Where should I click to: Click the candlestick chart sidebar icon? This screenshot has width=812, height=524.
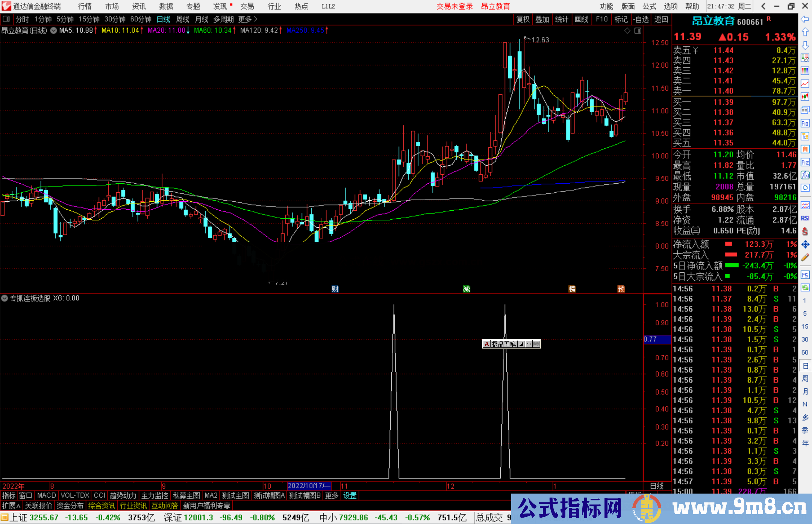[x=805, y=97]
